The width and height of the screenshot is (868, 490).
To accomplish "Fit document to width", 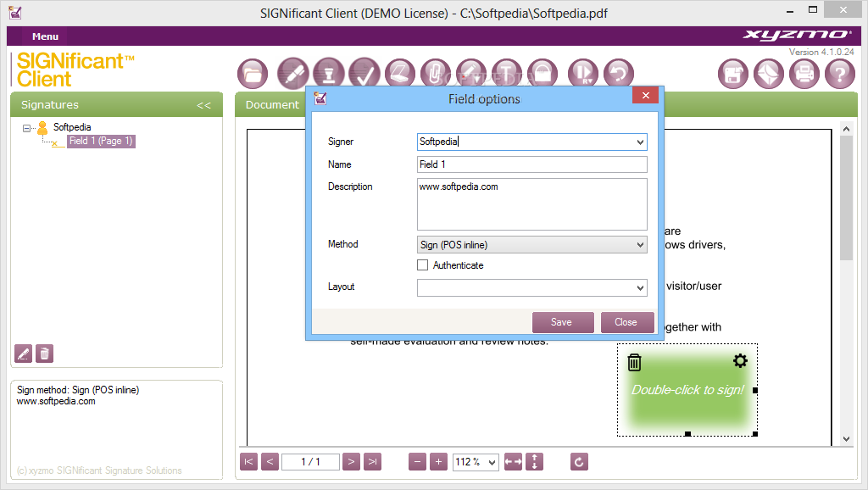I will pyautogui.click(x=513, y=461).
